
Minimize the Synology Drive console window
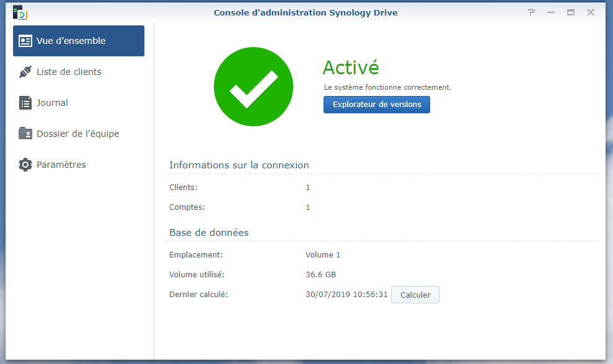tap(551, 12)
